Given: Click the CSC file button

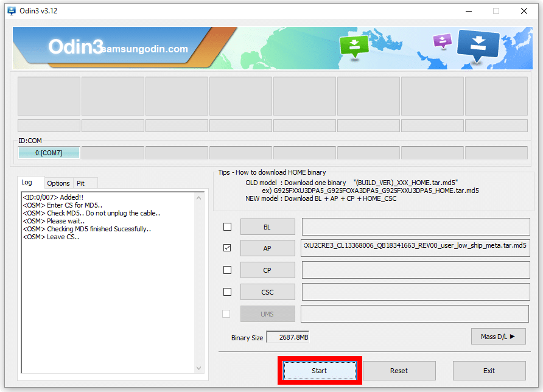Looking at the screenshot, I should point(268,292).
